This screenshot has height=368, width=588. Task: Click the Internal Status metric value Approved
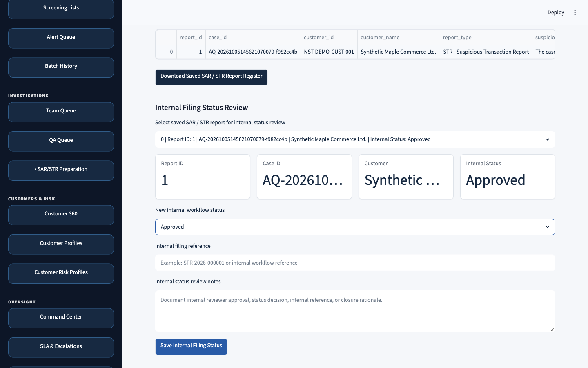[495, 180]
